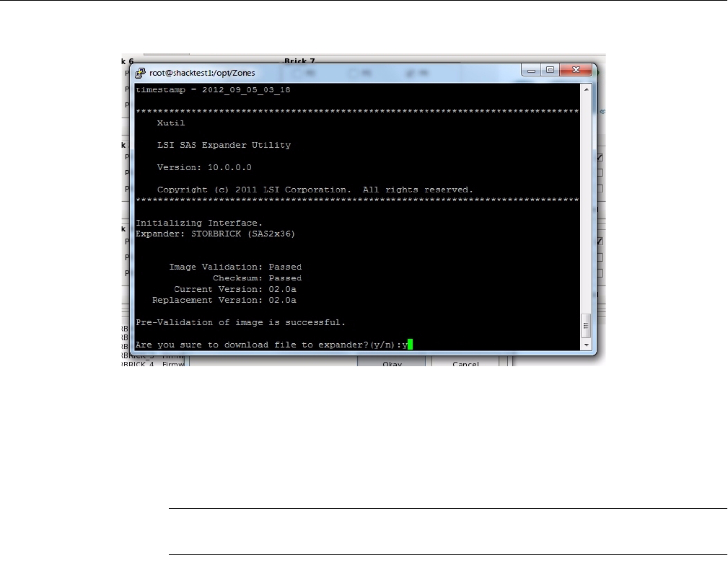Click the 'Image Validation: Passed' line
Screen dimensions: 728x563
pyautogui.click(x=235, y=267)
